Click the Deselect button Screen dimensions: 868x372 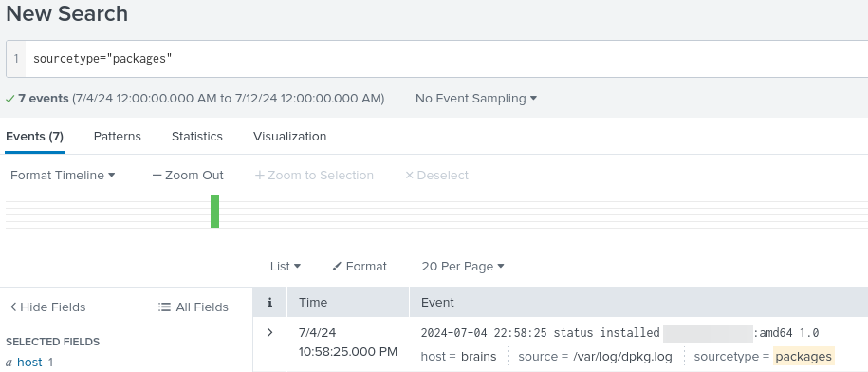[436, 175]
